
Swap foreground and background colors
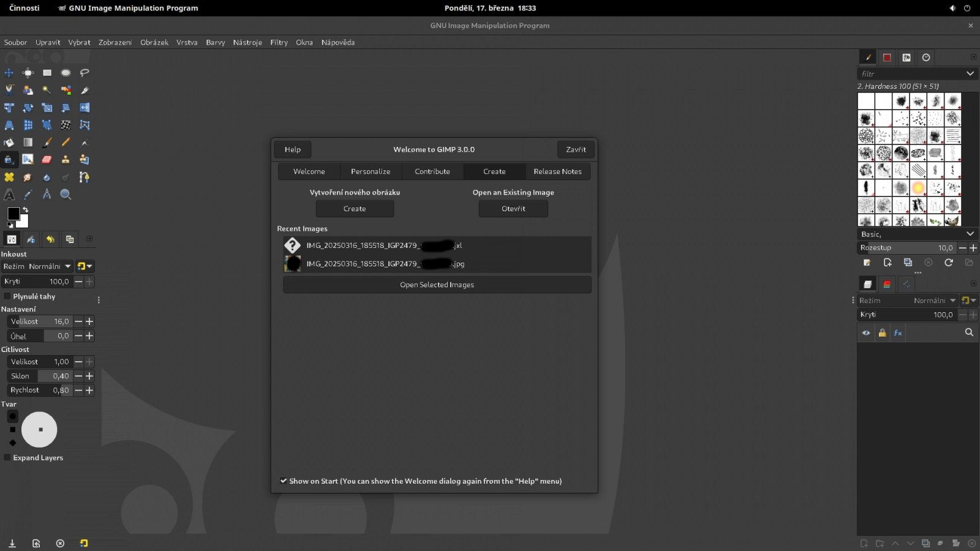coord(25,209)
